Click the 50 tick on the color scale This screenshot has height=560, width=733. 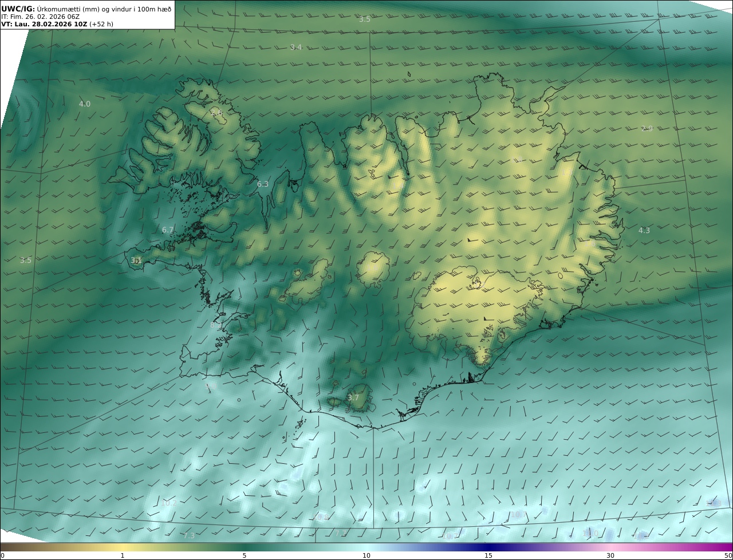tap(728, 555)
